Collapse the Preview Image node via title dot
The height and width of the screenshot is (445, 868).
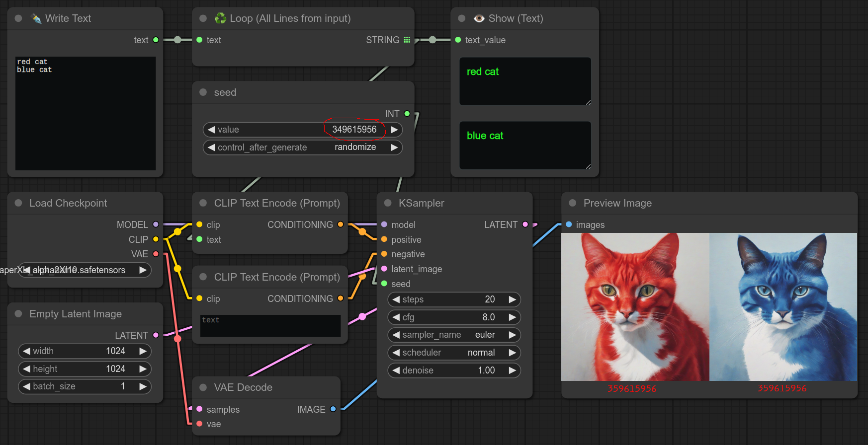pos(573,203)
